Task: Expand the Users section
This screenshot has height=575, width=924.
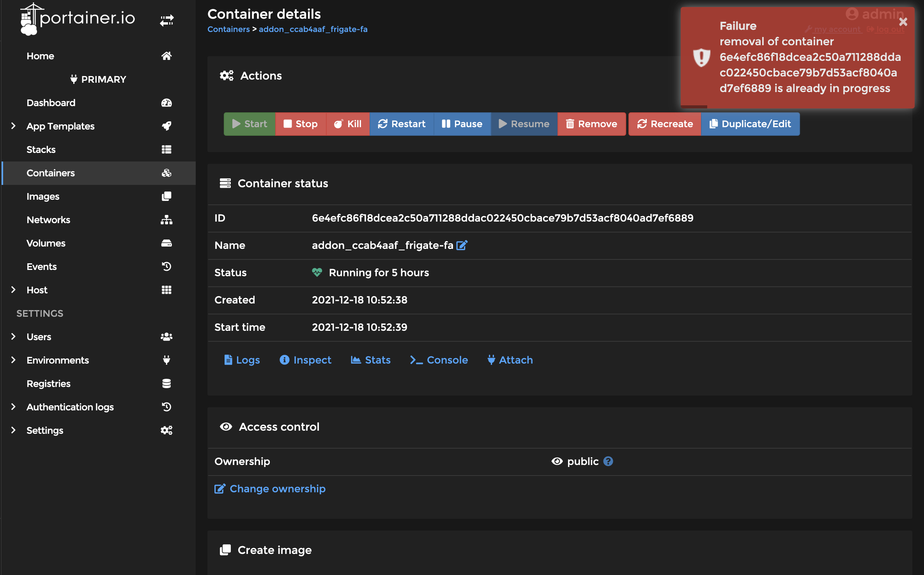Action: pos(13,337)
